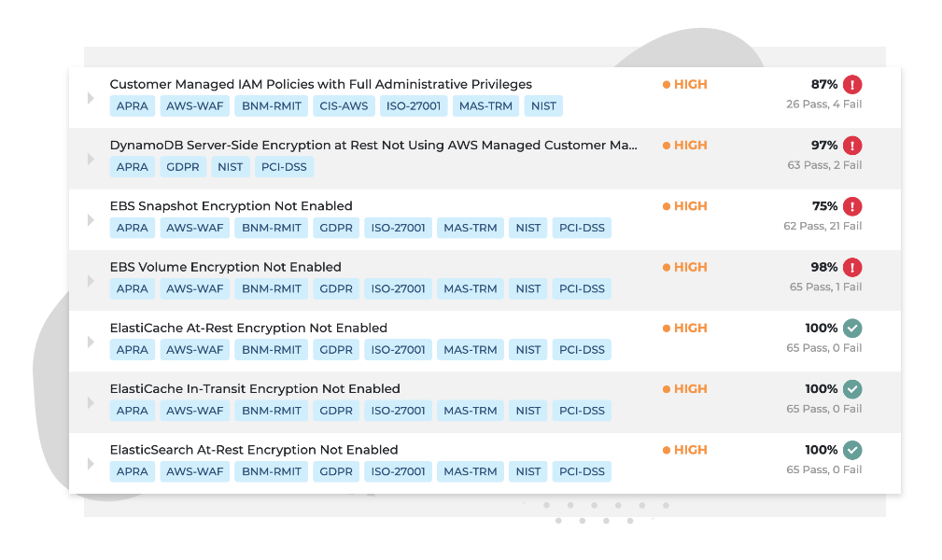942x560 pixels.
Task: Click HIGH severity dot in ElastiCache In-Transit row
Action: (x=667, y=389)
